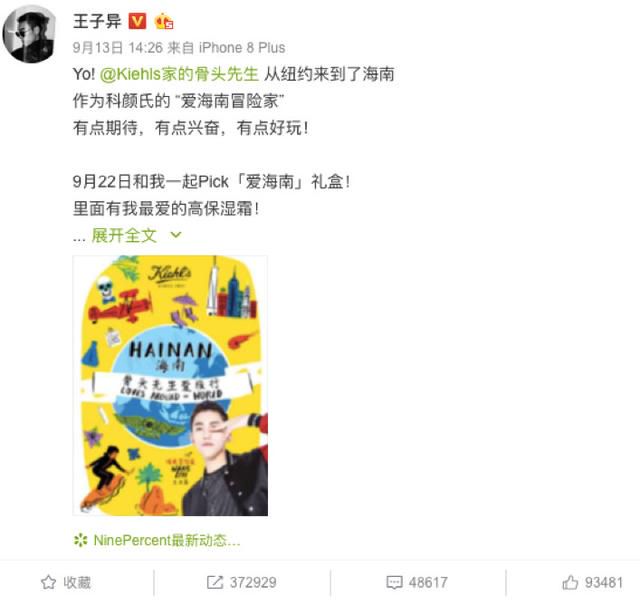Open 王子异's profile avatar
The image size is (640, 605).
click(29, 35)
